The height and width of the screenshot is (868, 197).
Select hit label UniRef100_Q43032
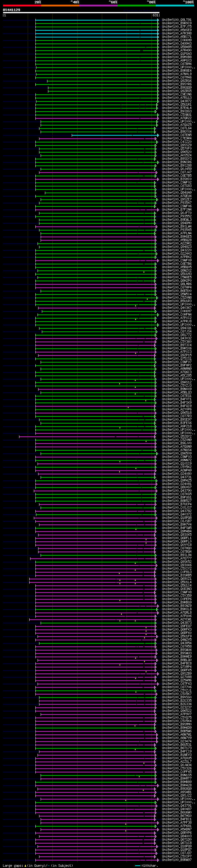[177, 338]
